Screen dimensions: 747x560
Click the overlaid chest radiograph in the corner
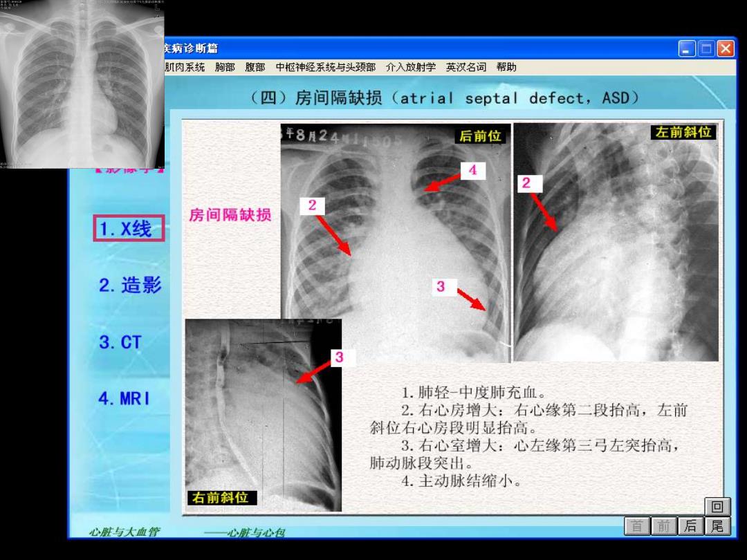(82, 84)
